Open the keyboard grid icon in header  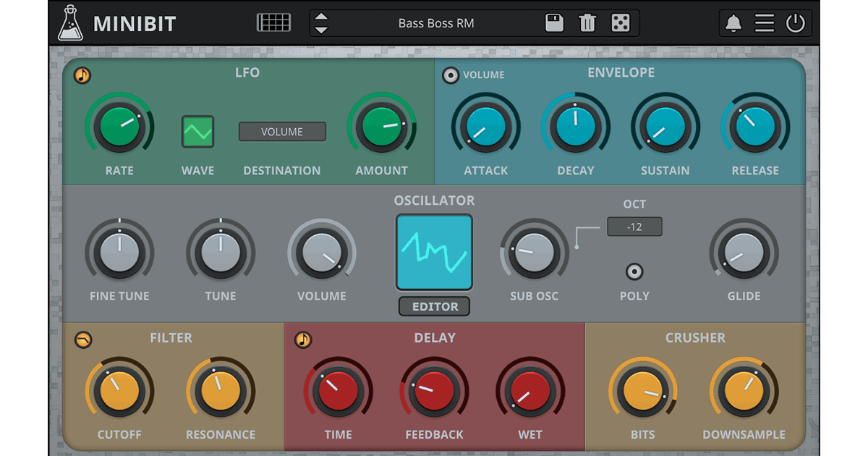(x=273, y=23)
